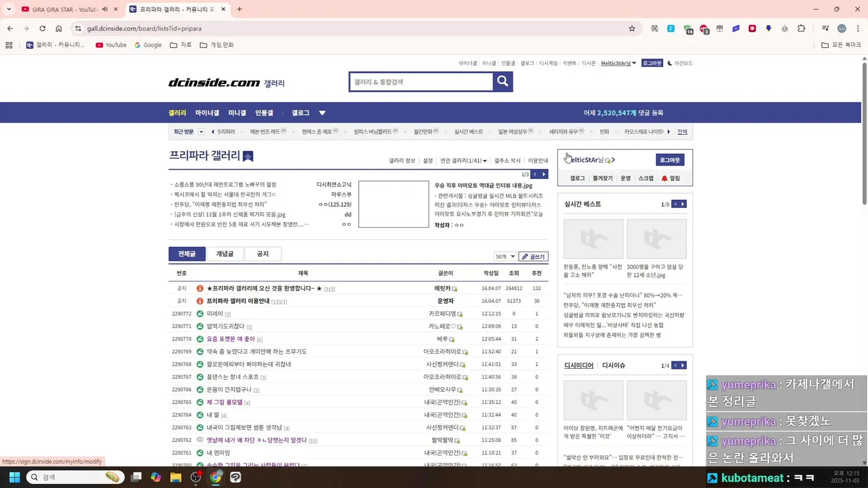Click the pencil 글쓰기 write button

pyautogui.click(x=533, y=257)
